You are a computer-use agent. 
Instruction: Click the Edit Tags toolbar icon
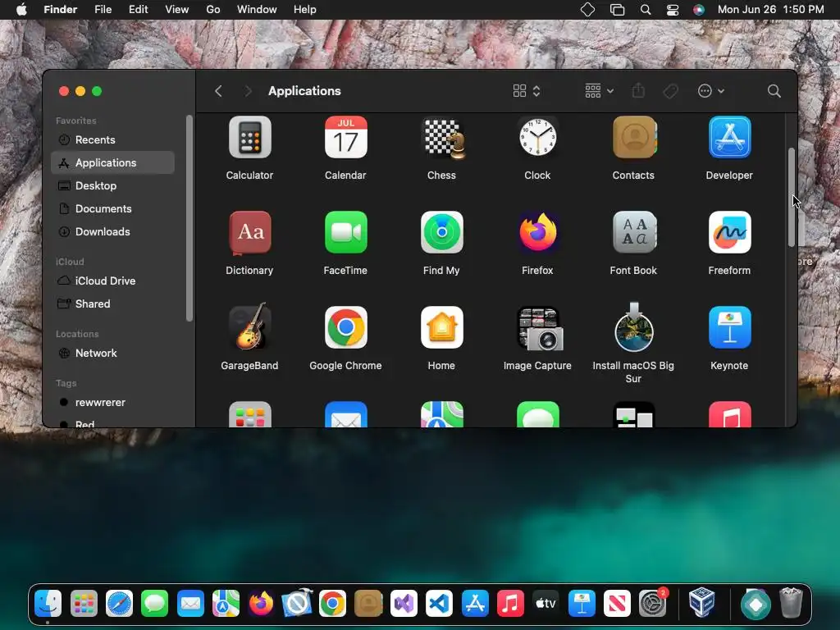[x=670, y=91]
